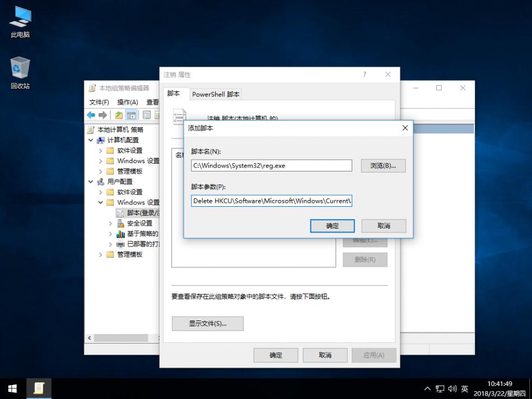Select the 用户配置 node icon
This screenshot has height=399, width=532.
pyautogui.click(x=101, y=182)
